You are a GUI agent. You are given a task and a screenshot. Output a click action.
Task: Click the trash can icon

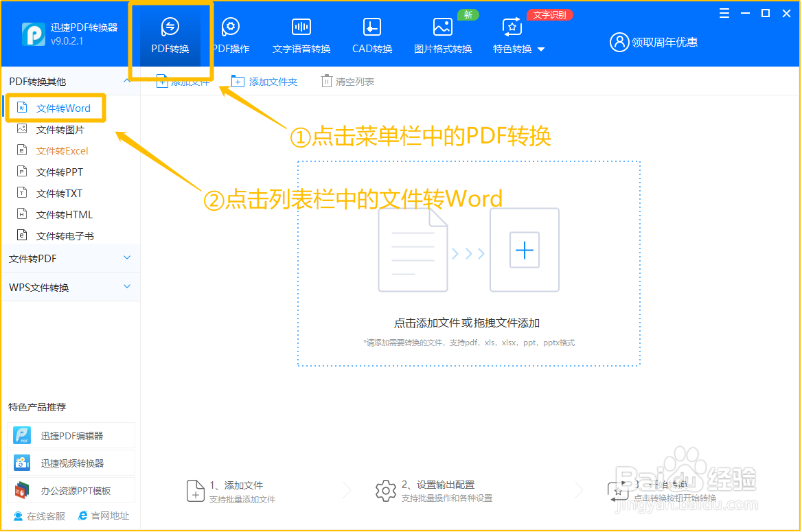[x=326, y=81]
